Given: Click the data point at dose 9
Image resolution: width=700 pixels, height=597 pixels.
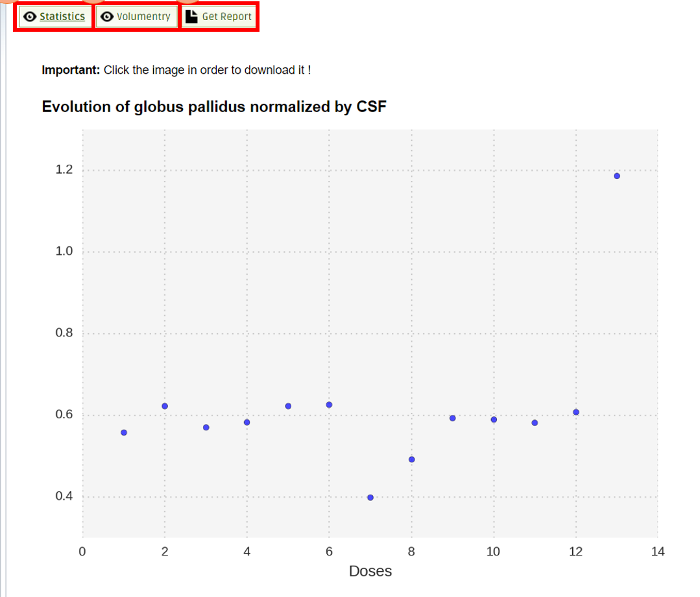Looking at the screenshot, I should [x=453, y=418].
